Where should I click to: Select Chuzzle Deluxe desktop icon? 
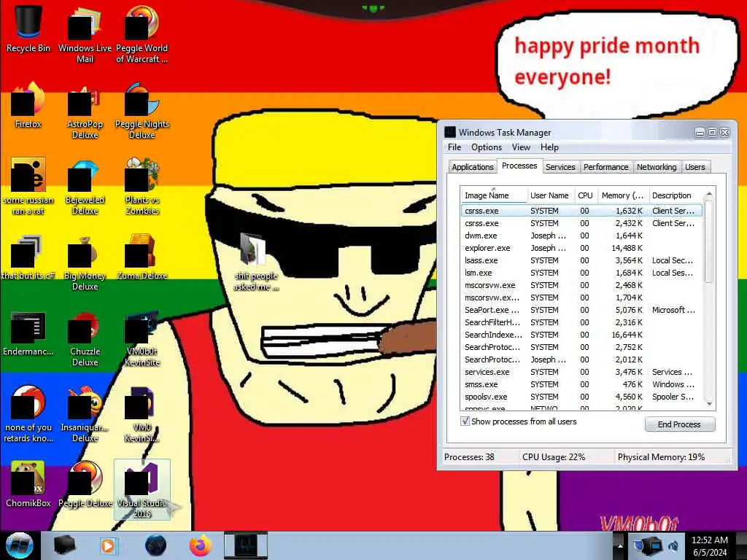click(85, 338)
